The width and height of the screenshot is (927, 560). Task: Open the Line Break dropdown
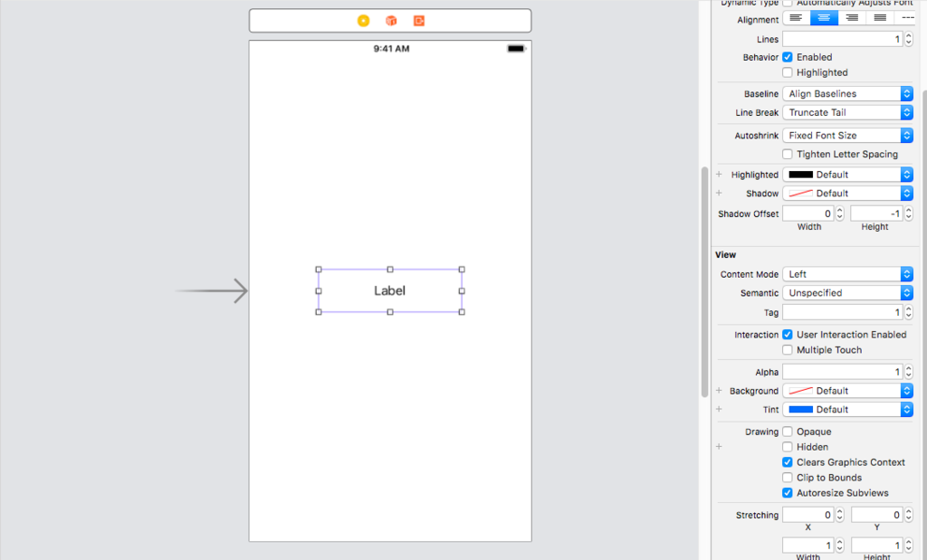(x=847, y=113)
